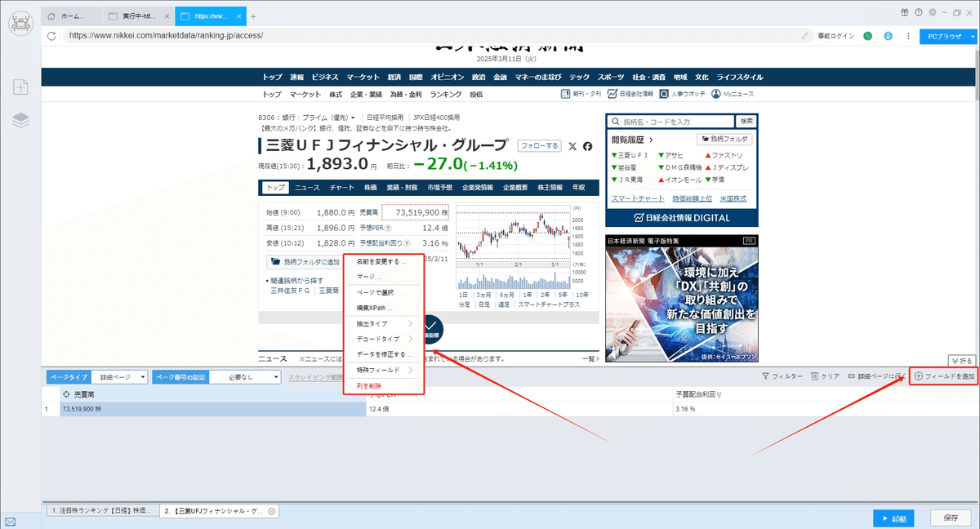Click the フィルター funnel icon
The width and height of the screenshot is (980, 529).
click(765, 376)
